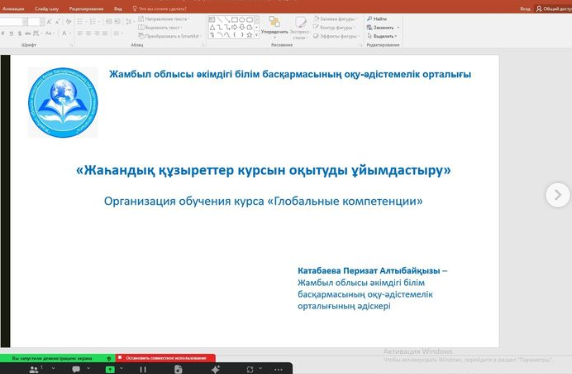
Task: Open the Вид ribbon tab
Action: point(118,9)
